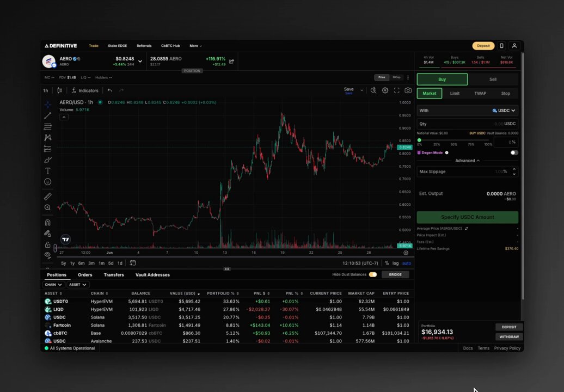Toggle percent scale on the chart

click(x=387, y=264)
